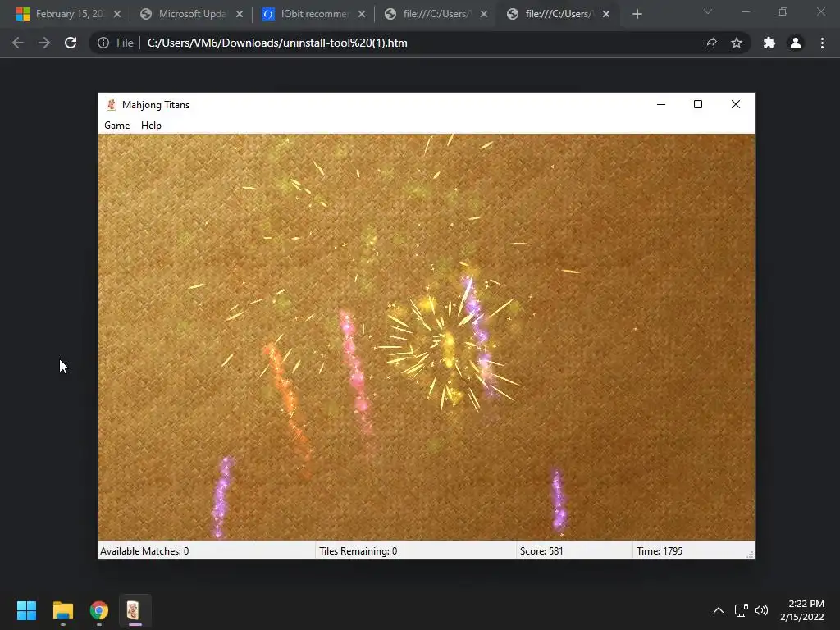Click the Available Matches: 0 status text

click(x=144, y=550)
